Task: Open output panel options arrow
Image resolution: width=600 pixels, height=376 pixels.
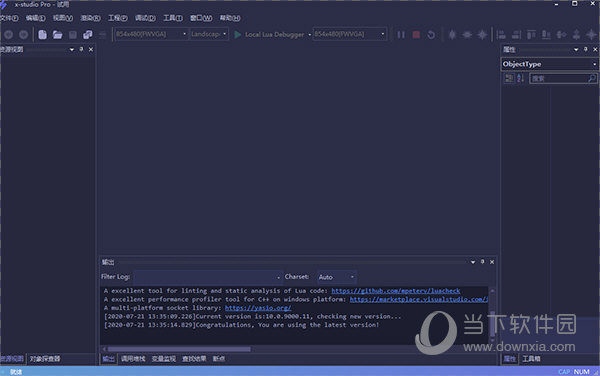Action: coord(473,262)
